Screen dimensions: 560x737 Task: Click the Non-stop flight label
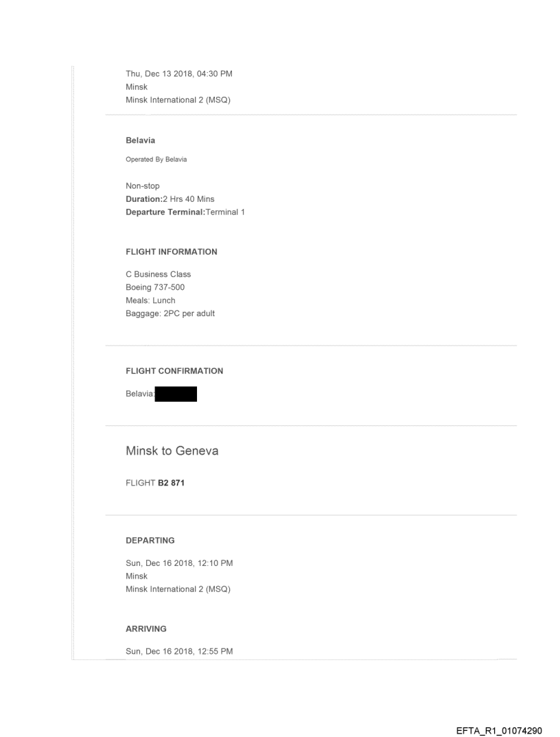tap(143, 185)
